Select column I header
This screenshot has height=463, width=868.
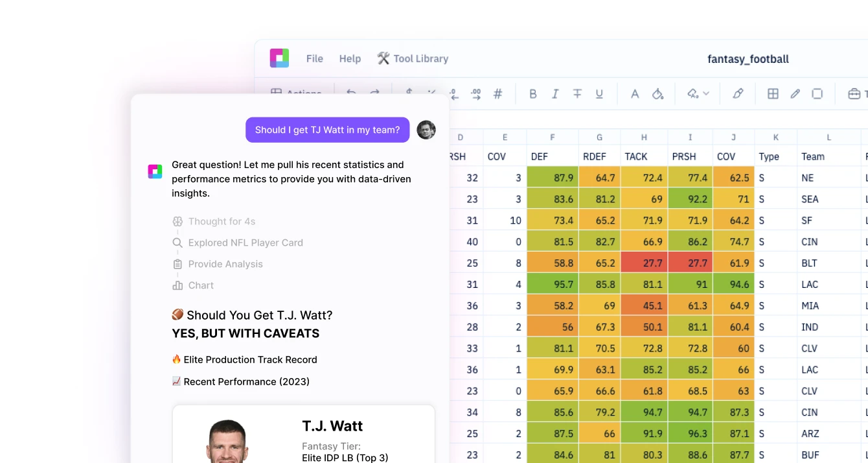point(691,137)
